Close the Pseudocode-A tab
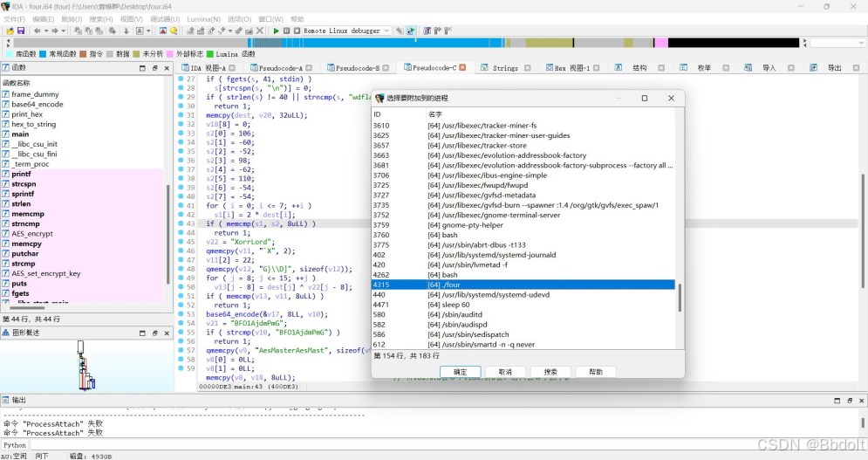 (309, 68)
